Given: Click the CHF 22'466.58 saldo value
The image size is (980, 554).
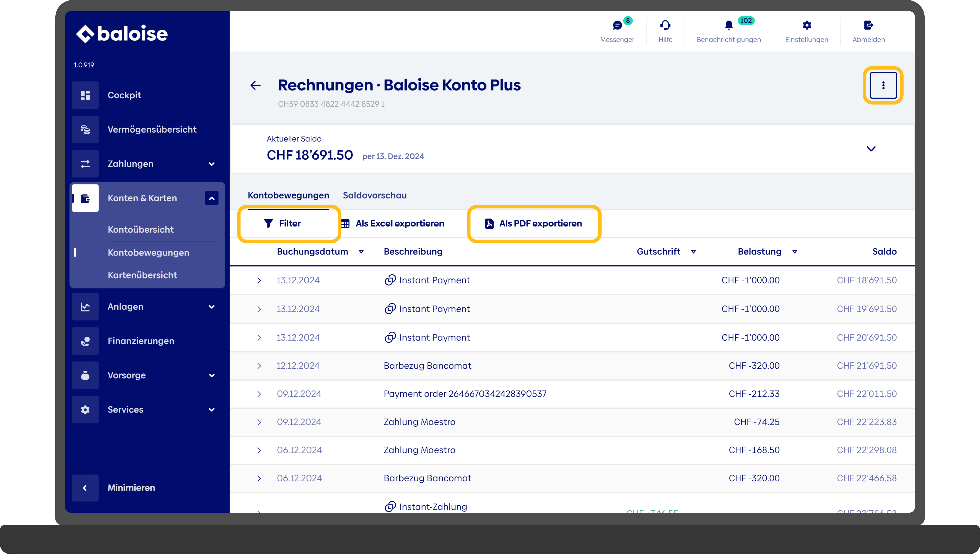Looking at the screenshot, I should pos(867,478).
